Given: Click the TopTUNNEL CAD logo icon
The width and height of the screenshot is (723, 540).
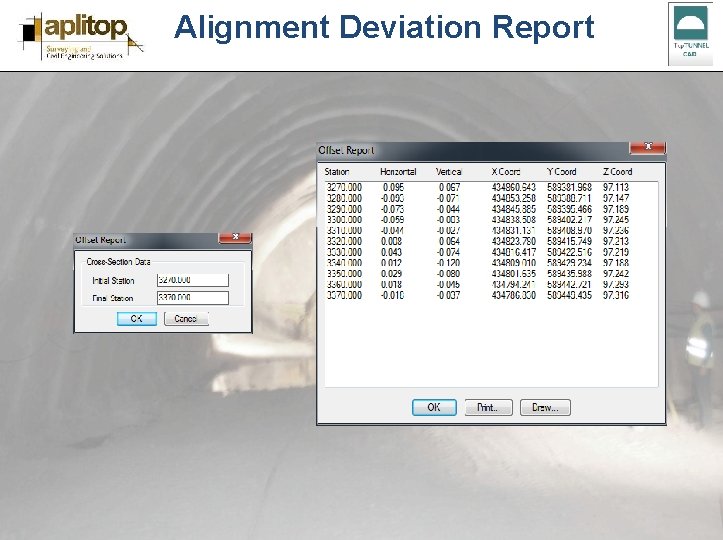Looking at the screenshot, I should [x=690, y=34].
